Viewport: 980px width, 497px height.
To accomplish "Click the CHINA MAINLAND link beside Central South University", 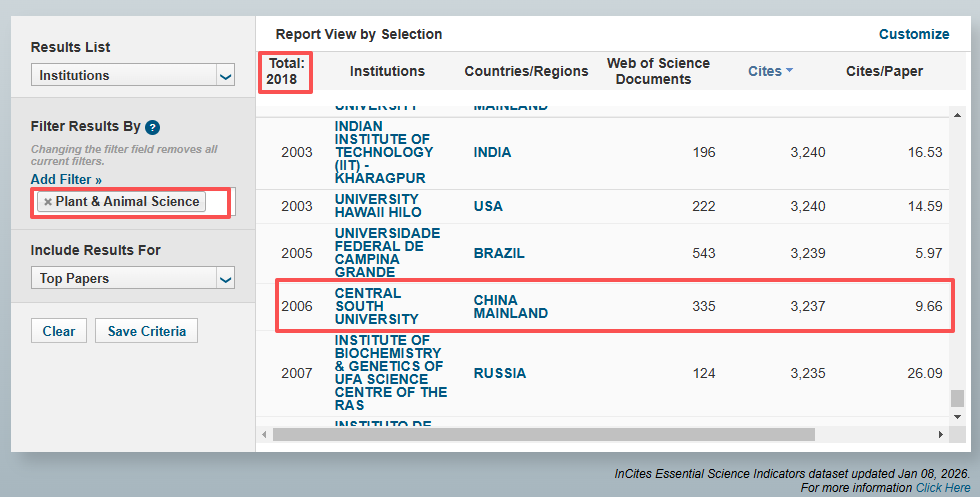I will pyautogui.click(x=510, y=306).
